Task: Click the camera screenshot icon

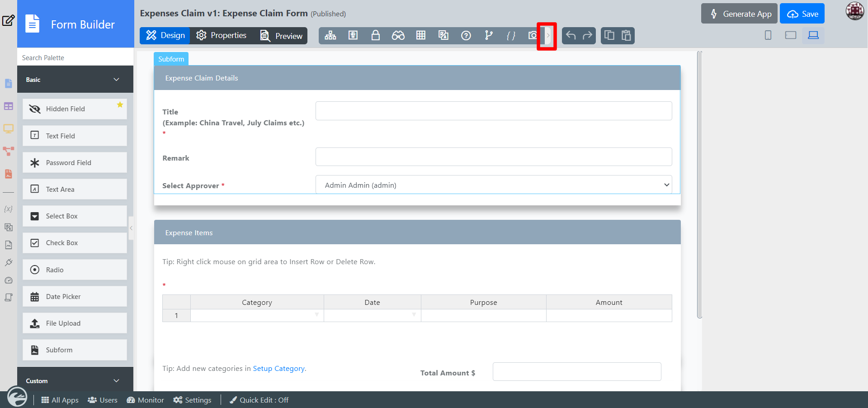Action: coord(533,35)
